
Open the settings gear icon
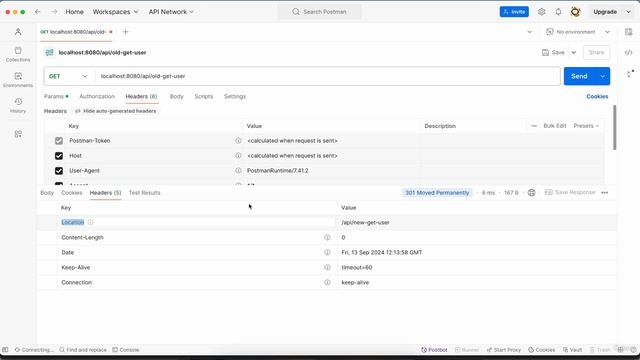(x=542, y=12)
